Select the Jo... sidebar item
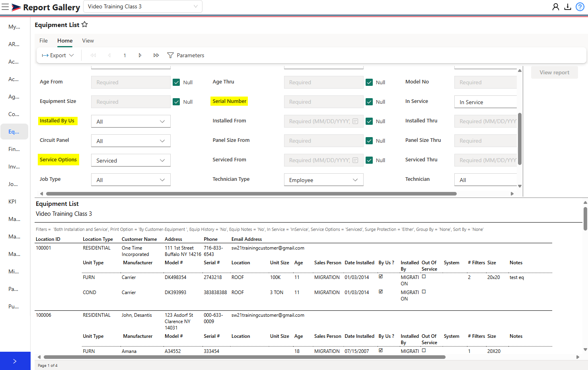 pos(14,184)
